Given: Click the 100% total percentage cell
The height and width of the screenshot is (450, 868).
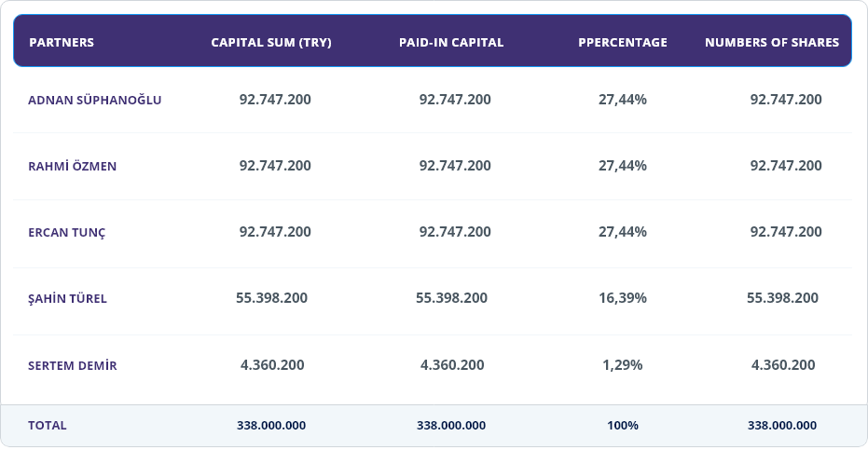Looking at the screenshot, I should 623,425.
